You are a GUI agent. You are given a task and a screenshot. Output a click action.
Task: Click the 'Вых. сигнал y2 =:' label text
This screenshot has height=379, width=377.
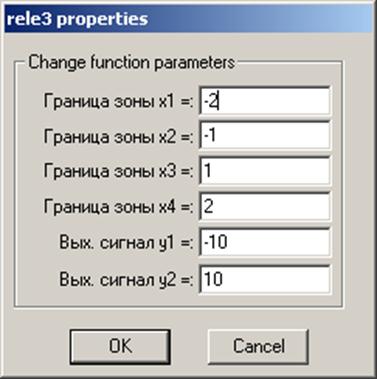(x=126, y=279)
